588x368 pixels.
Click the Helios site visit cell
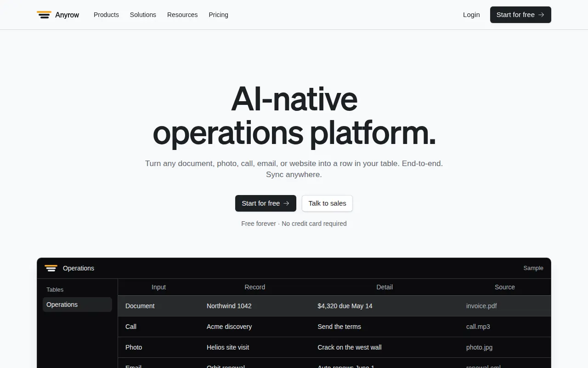[x=255, y=347]
